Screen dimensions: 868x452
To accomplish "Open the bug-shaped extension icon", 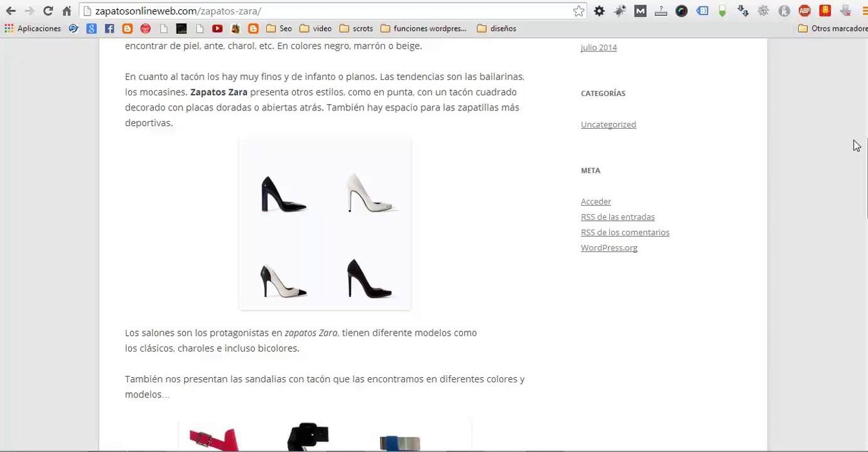I will pyautogui.click(x=620, y=11).
